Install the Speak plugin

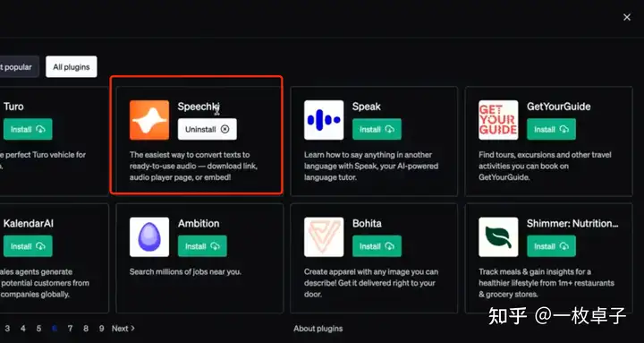pos(377,129)
